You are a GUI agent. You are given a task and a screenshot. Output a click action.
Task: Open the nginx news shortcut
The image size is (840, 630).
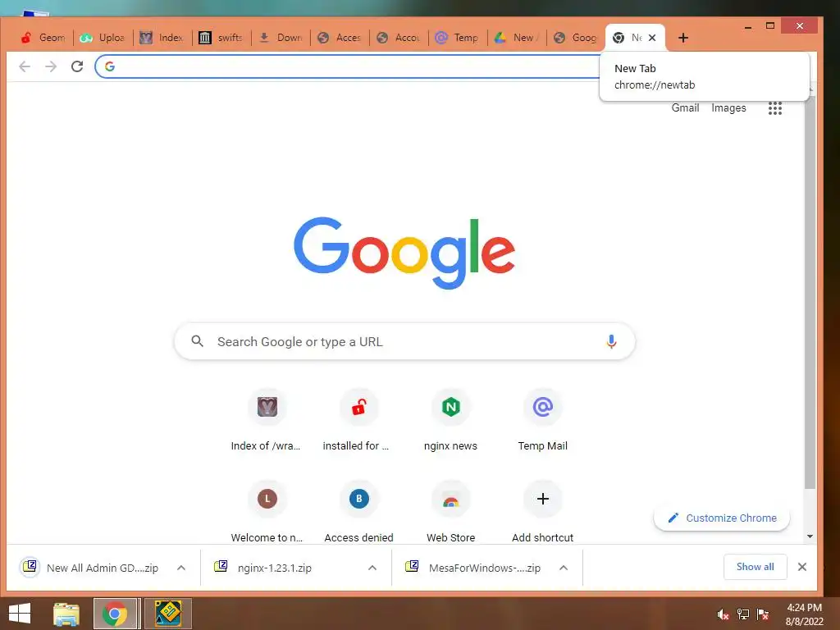pos(450,421)
